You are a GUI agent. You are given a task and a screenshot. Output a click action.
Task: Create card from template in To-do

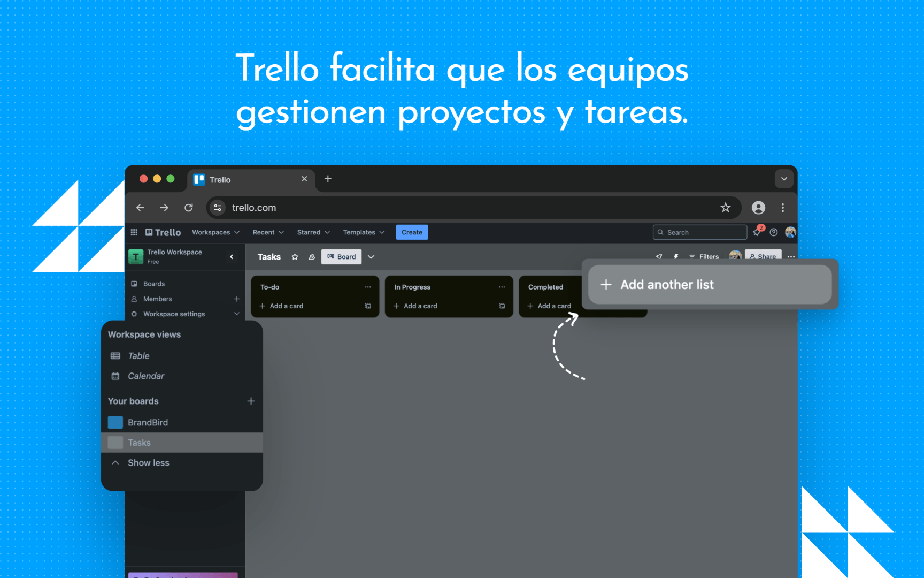[368, 306]
